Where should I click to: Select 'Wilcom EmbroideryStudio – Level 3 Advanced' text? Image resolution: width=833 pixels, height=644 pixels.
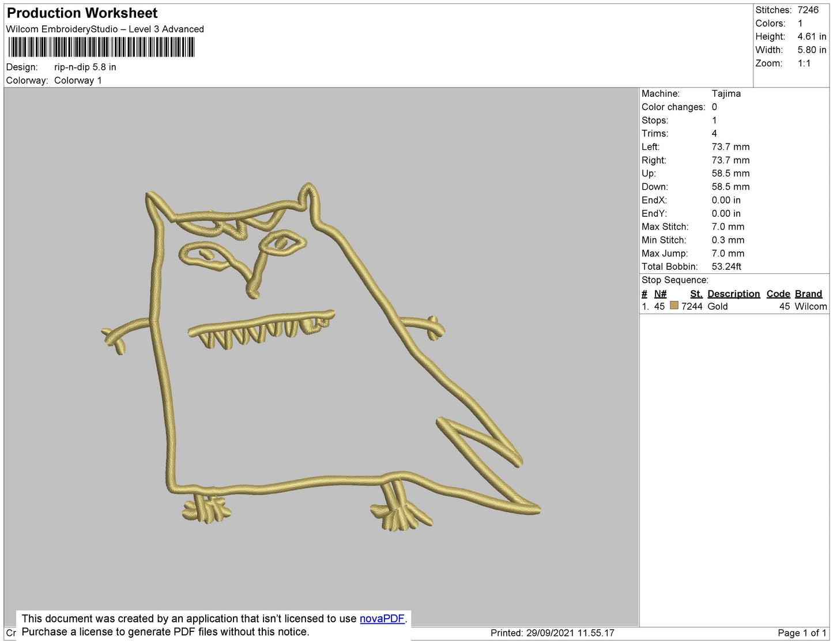point(105,29)
